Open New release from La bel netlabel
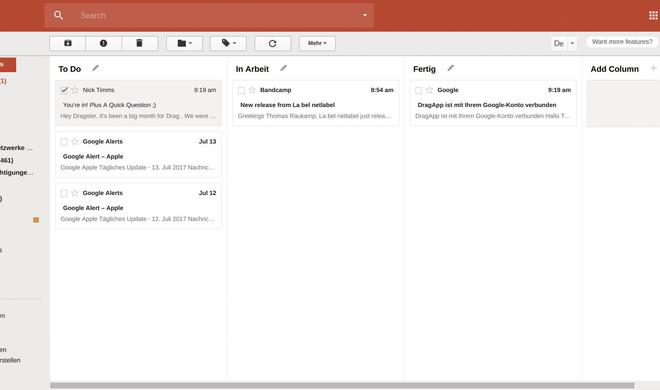The width and height of the screenshot is (660, 390). [x=316, y=103]
